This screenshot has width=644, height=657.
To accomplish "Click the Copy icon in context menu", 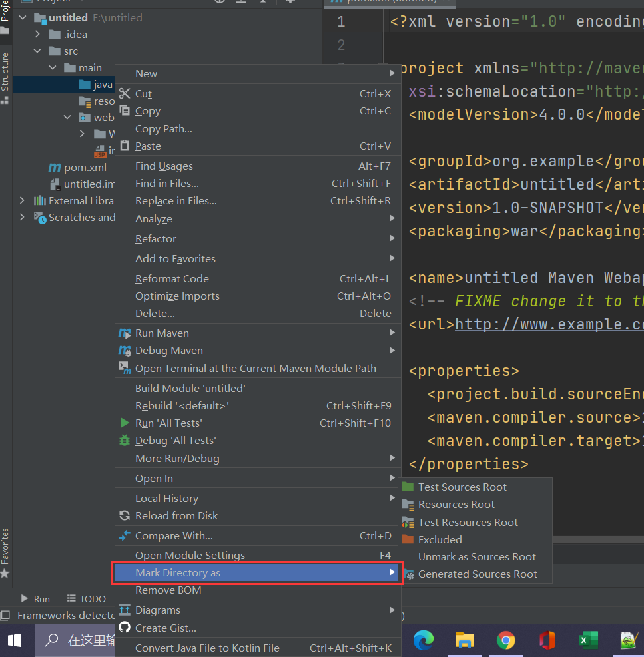I will pos(125,110).
